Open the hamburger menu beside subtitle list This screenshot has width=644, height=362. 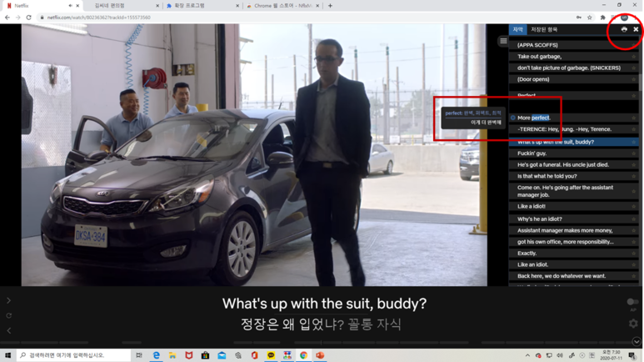click(x=503, y=41)
